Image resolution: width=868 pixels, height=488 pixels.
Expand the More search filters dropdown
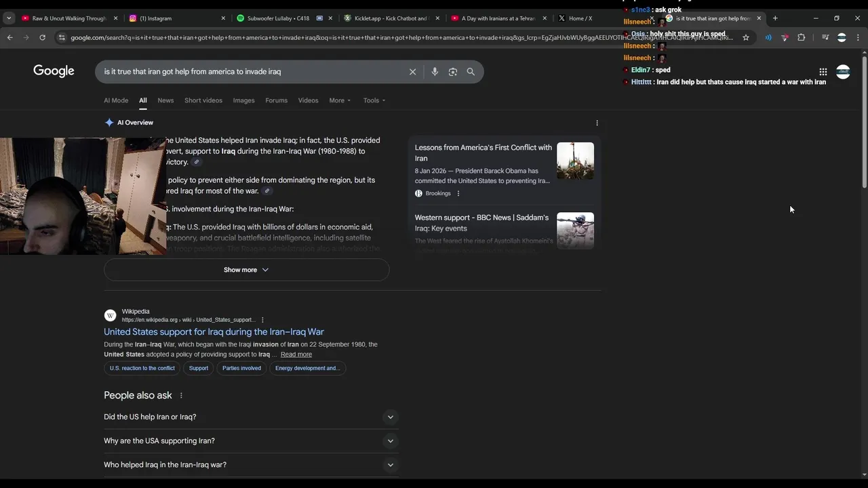(340, 100)
